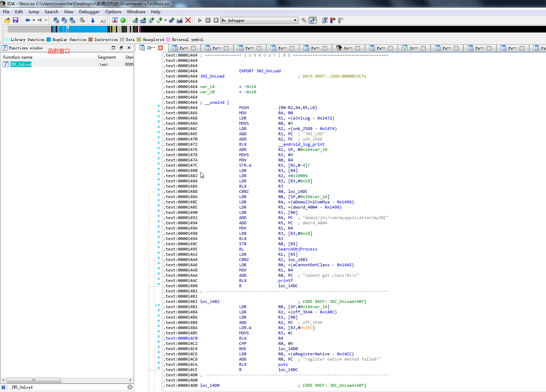The height and width of the screenshot is (392, 546).
Task: Click the search for next code binoculars icon
Action: (56, 20)
